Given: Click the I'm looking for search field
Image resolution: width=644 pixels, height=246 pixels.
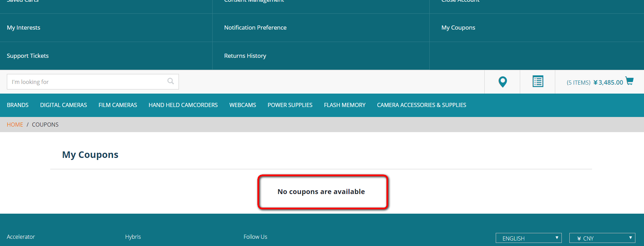Looking at the screenshot, I should click(x=93, y=82).
